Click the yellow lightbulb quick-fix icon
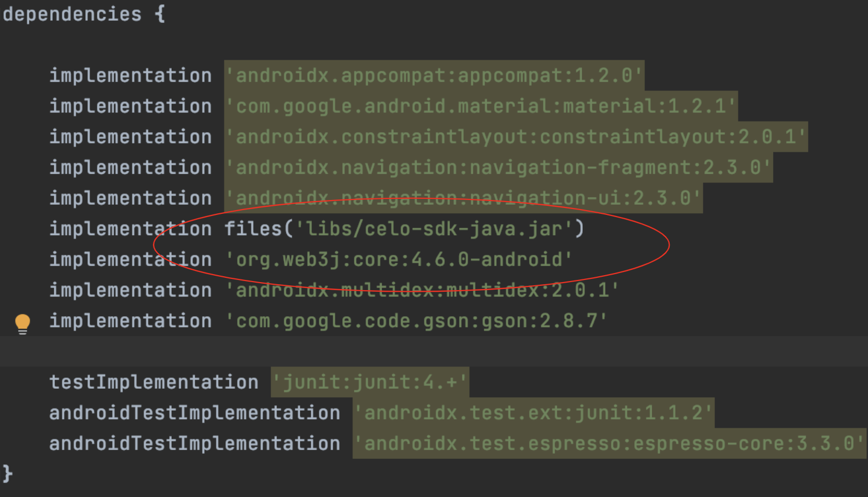 (22, 324)
